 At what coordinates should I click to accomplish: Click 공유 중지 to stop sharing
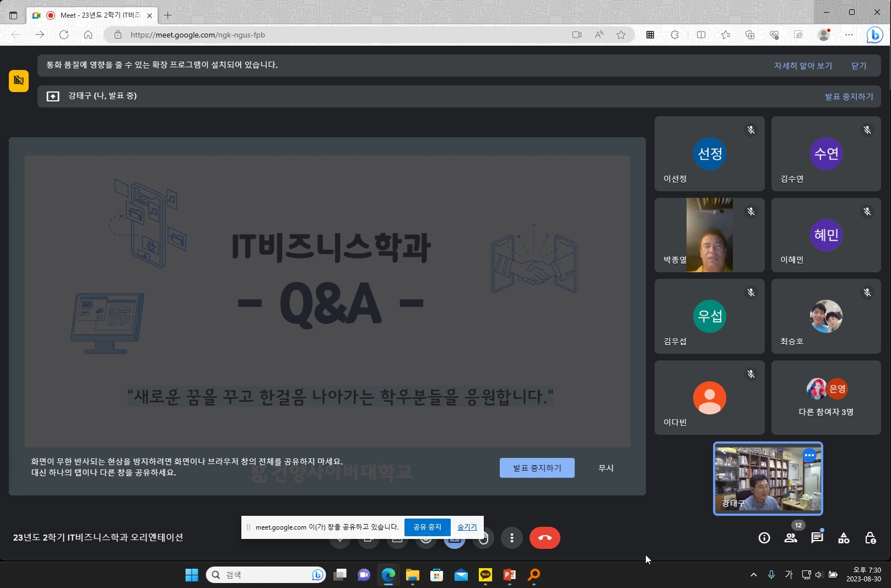click(427, 527)
